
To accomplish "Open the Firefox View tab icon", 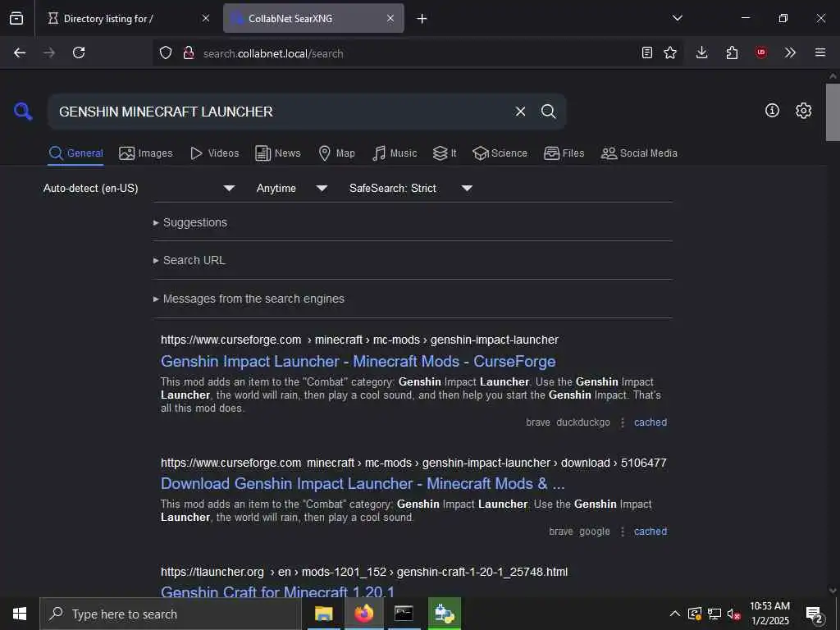I will click(x=16, y=18).
